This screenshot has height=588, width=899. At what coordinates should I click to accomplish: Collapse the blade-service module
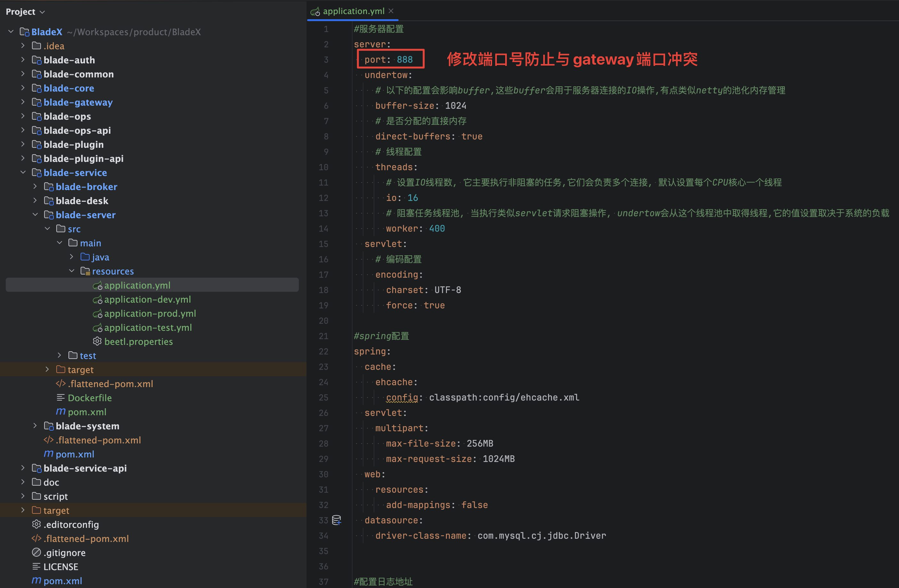23,172
